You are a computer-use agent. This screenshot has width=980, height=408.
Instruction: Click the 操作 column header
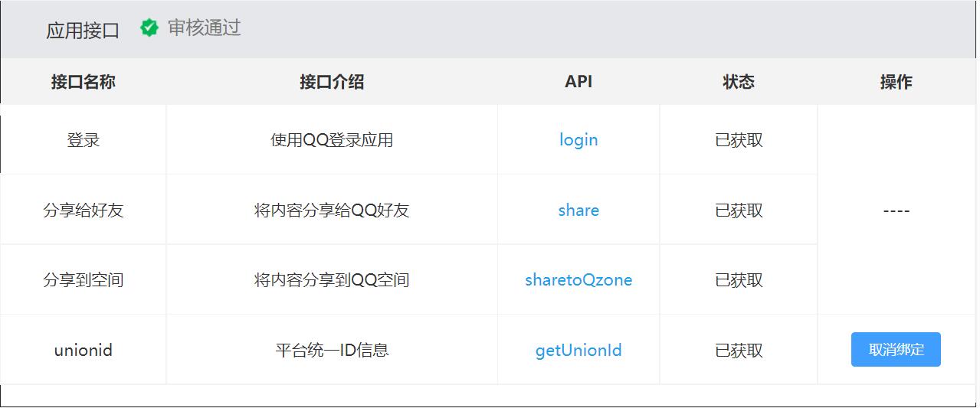(896, 82)
